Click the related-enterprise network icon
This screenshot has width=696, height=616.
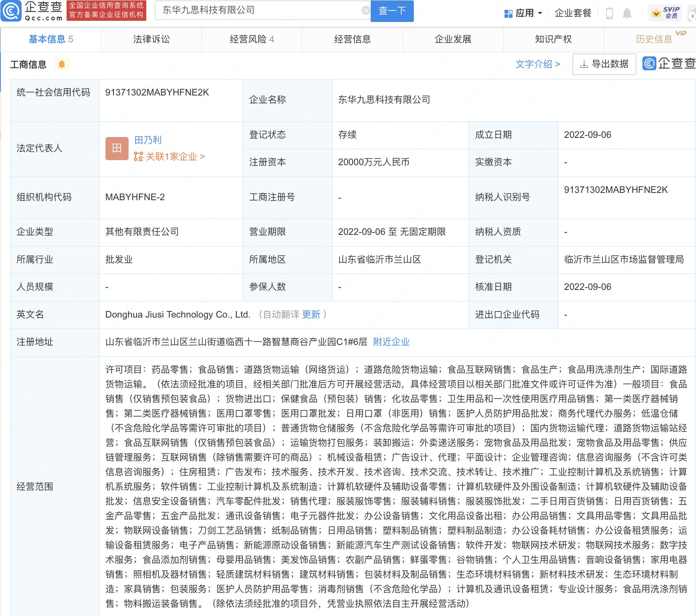pos(139,156)
